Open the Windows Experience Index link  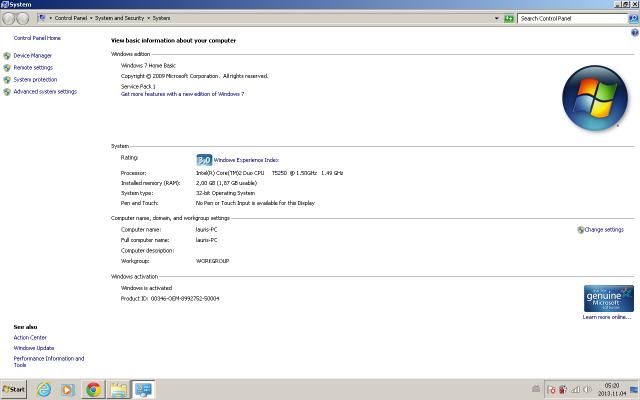(x=246, y=159)
